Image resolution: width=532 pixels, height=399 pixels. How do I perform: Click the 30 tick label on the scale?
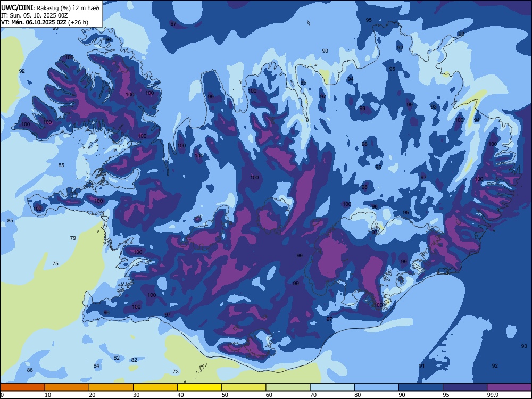point(136,395)
